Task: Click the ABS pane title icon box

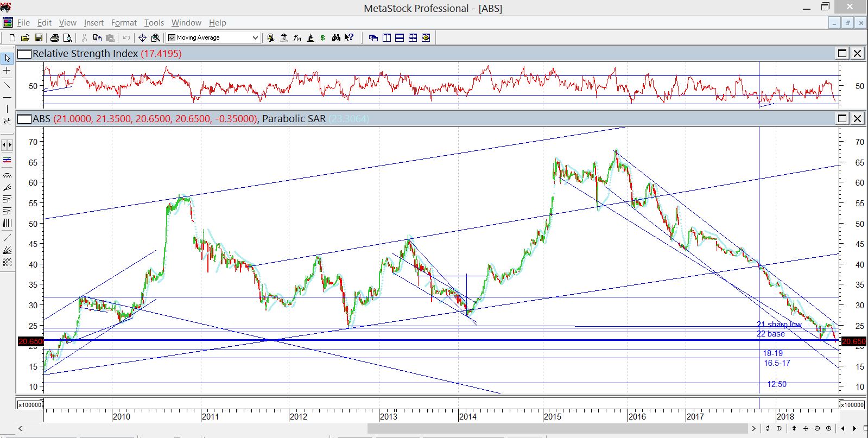Action: click(x=24, y=118)
